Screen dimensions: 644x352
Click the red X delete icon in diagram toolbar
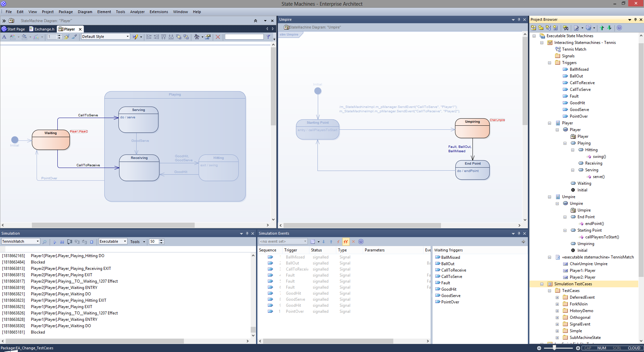coord(218,37)
